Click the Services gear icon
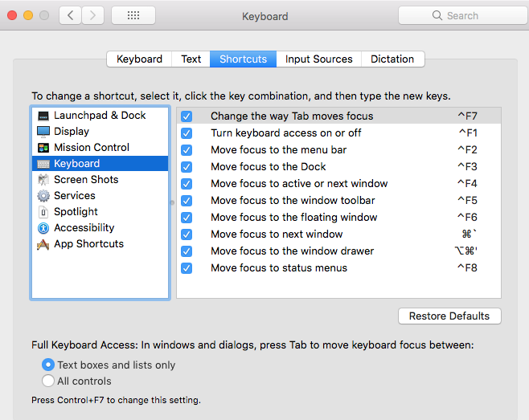The image size is (529, 420). (x=43, y=196)
